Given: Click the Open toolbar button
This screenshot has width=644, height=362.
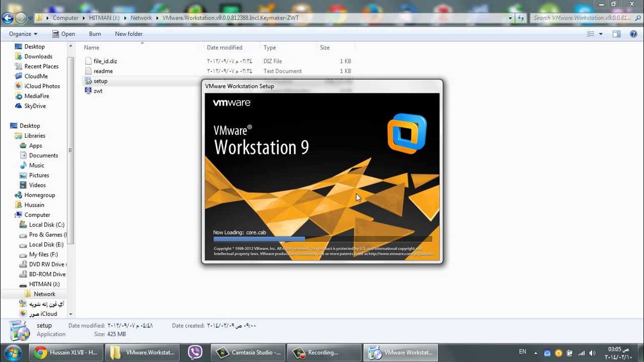Looking at the screenshot, I should pos(63,34).
